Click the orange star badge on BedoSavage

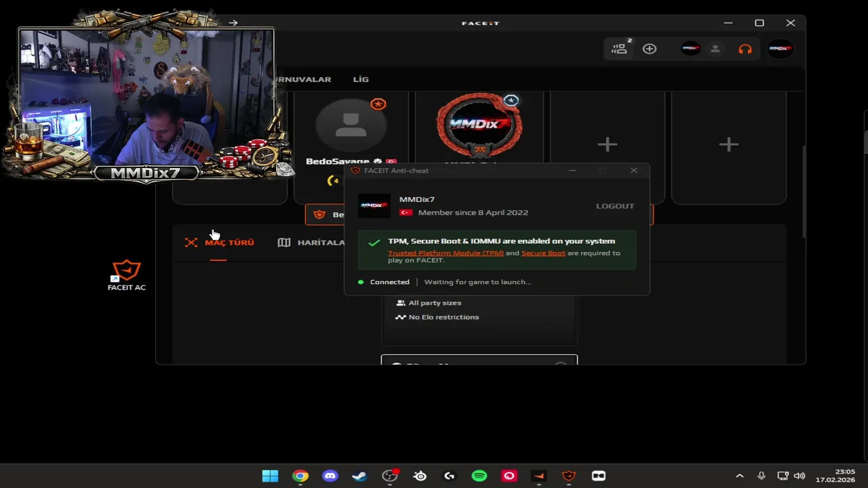378,104
